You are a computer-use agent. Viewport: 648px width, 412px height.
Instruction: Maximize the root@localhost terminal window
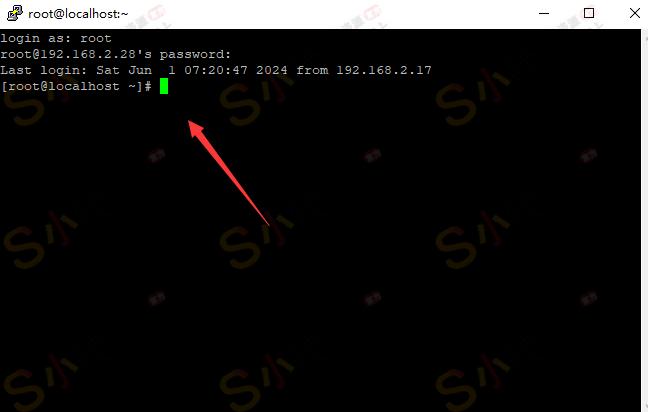tap(589, 13)
